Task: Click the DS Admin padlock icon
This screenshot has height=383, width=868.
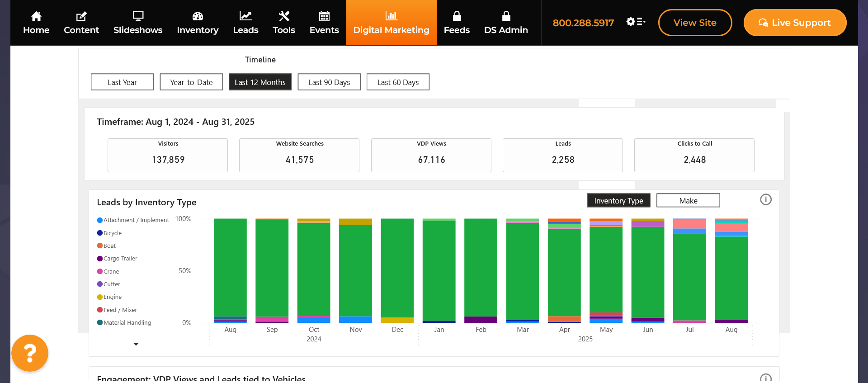Action: [x=506, y=16]
